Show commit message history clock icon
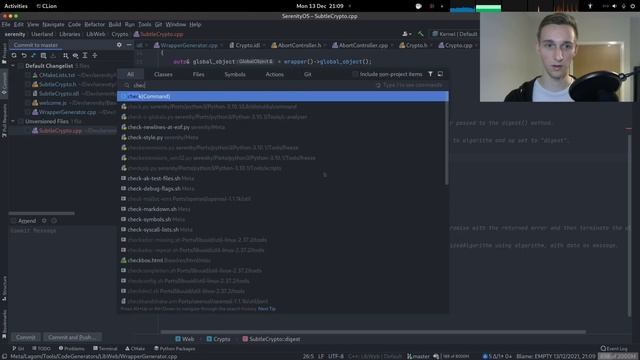 pyautogui.click(x=54, y=221)
